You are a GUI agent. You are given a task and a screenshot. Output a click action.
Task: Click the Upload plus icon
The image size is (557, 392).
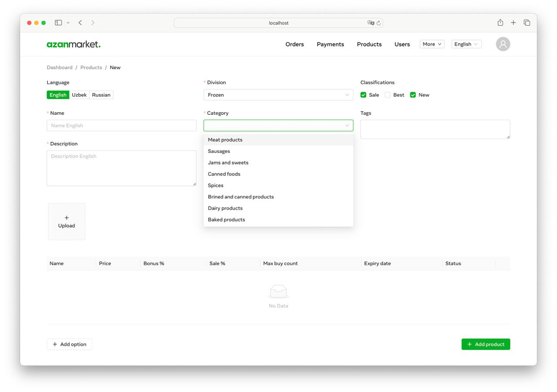coord(66,218)
